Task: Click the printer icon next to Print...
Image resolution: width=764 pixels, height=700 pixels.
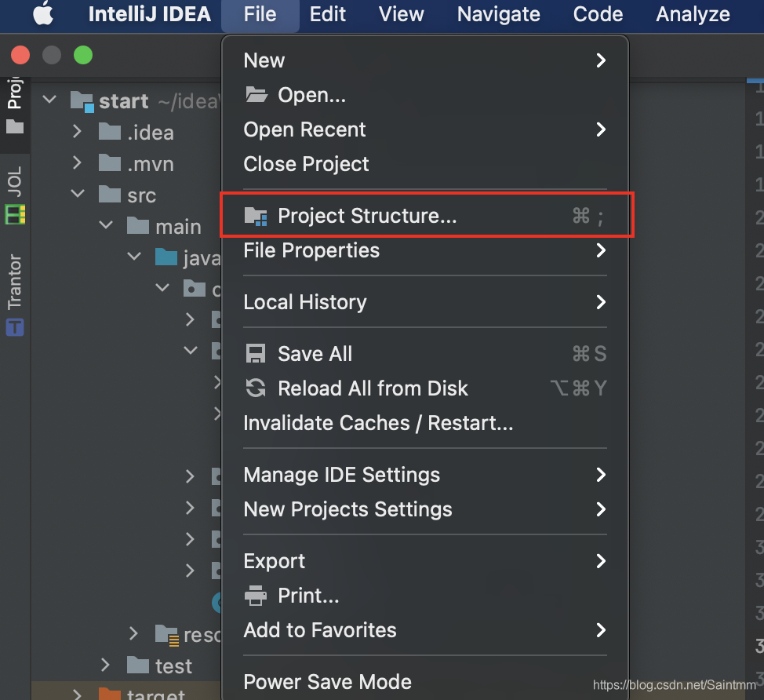Action: point(255,595)
